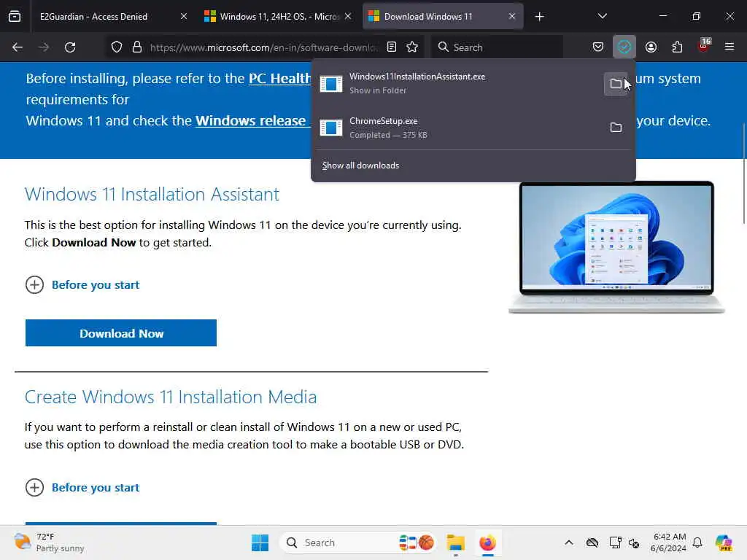Show hidden system tray icons
Image resolution: width=747 pixels, height=560 pixels.
(x=569, y=542)
